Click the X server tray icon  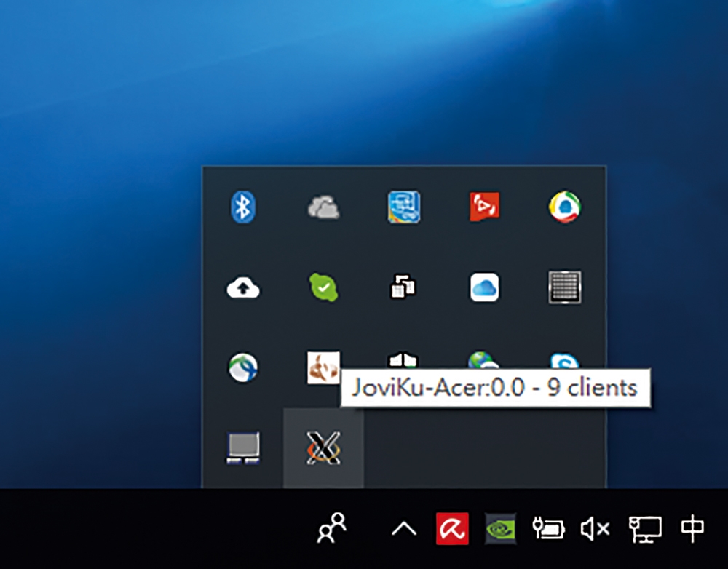324,448
